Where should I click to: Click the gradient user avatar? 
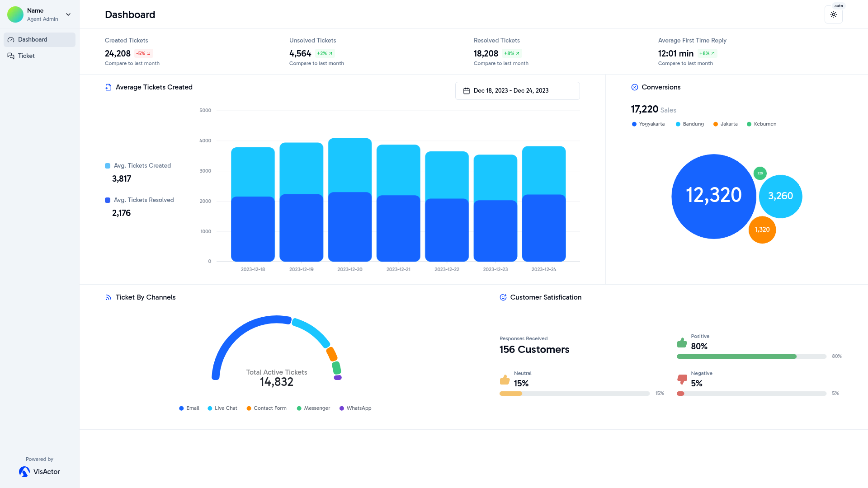point(15,14)
